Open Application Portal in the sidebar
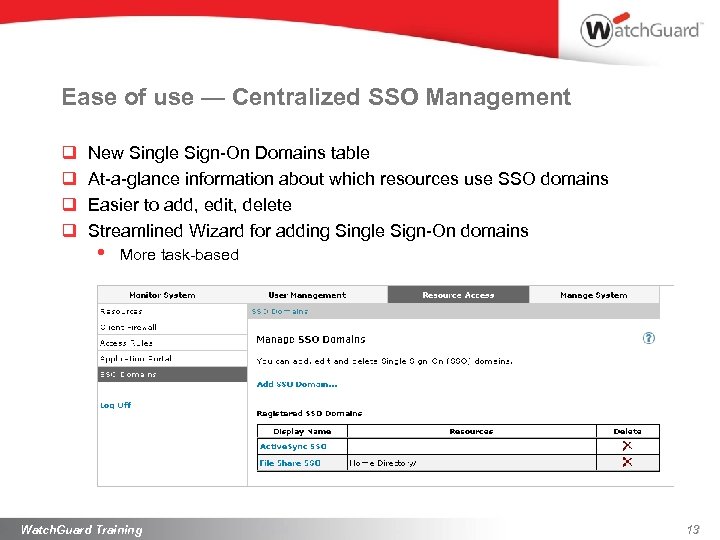This screenshot has height=540, width=720. (172, 359)
